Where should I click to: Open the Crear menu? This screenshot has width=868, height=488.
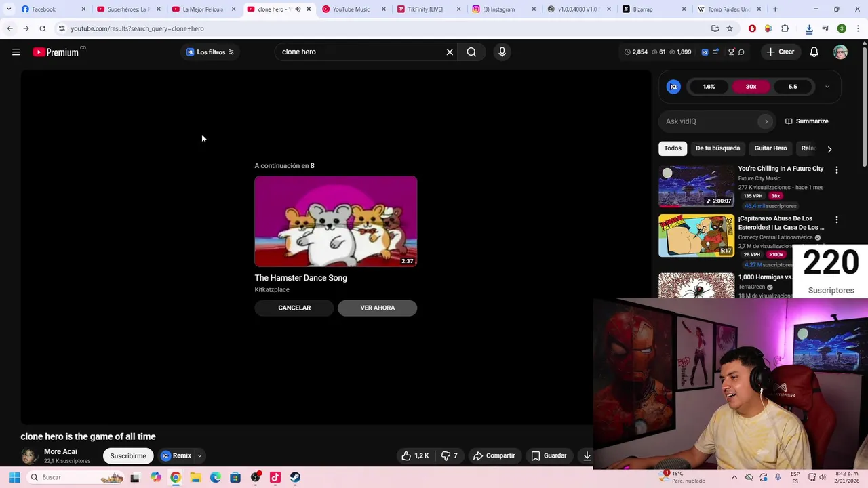(780, 52)
